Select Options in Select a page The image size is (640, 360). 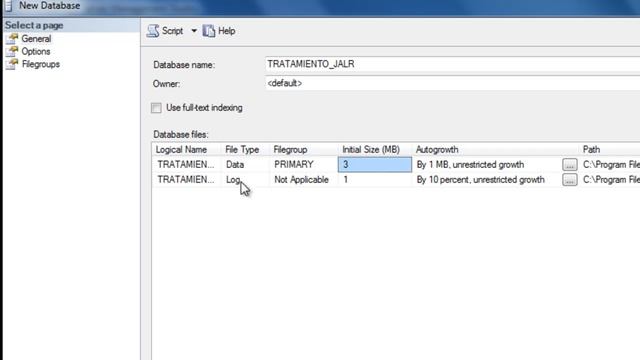[36, 51]
